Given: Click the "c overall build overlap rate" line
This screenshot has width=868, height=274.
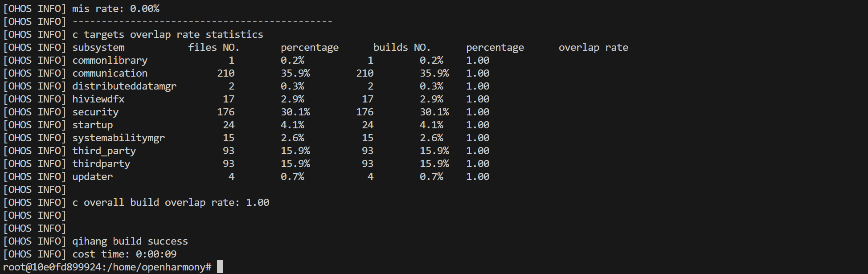Looking at the screenshot, I should point(171,202).
